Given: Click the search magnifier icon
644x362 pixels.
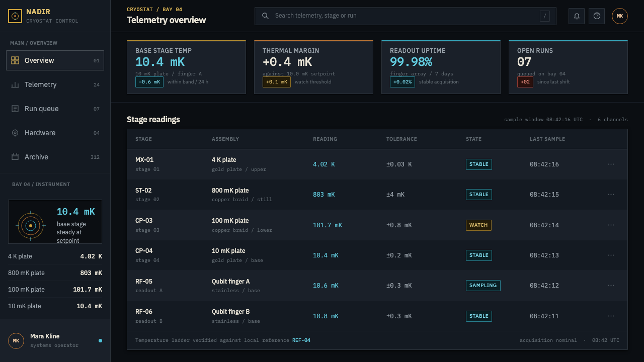Looking at the screenshot, I should pyautogui.click(x=265, y=16).
